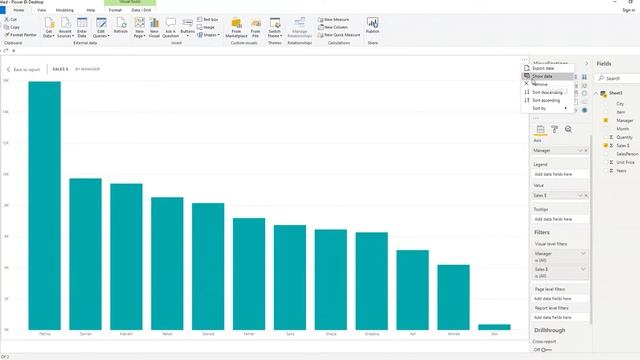640x360 pixels.
Task: Insert a New Visual
Action: point(154,28)
